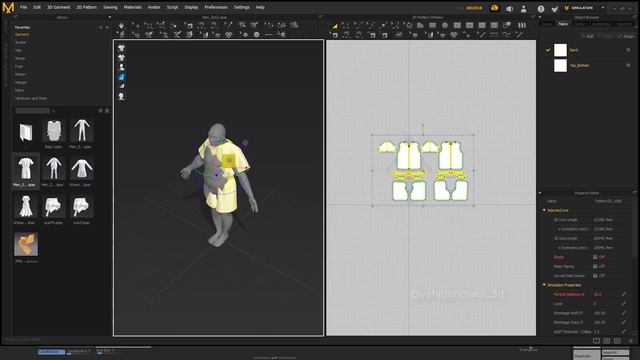Click the announcement speaker icon in the top bar
This screenshot has width=640, height=360.
click(509, 9)
